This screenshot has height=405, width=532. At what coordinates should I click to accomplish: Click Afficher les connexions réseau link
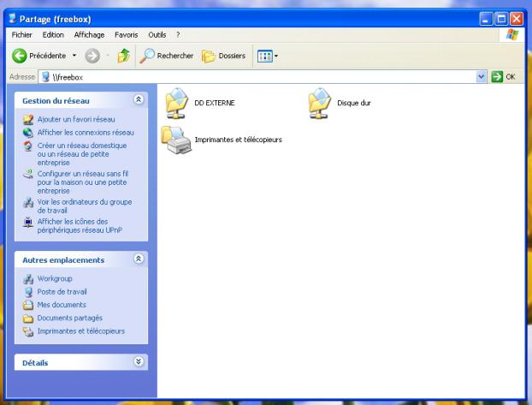[86, 132]
